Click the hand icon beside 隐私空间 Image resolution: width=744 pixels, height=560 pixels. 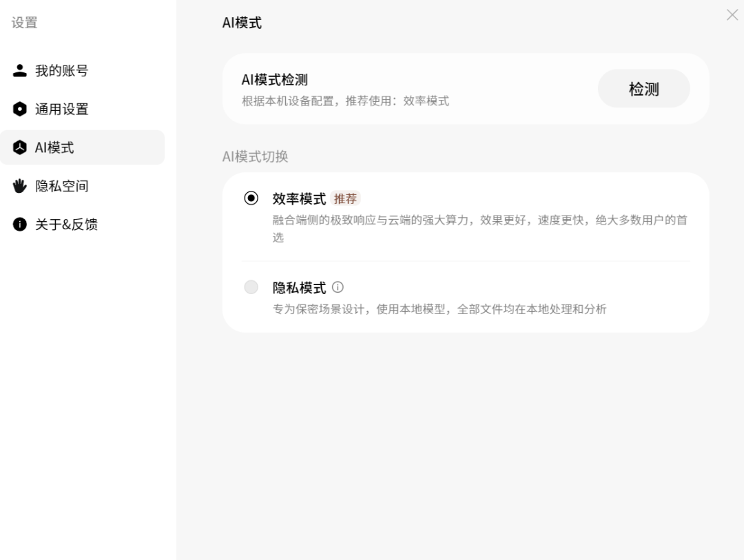coord(19,185)
